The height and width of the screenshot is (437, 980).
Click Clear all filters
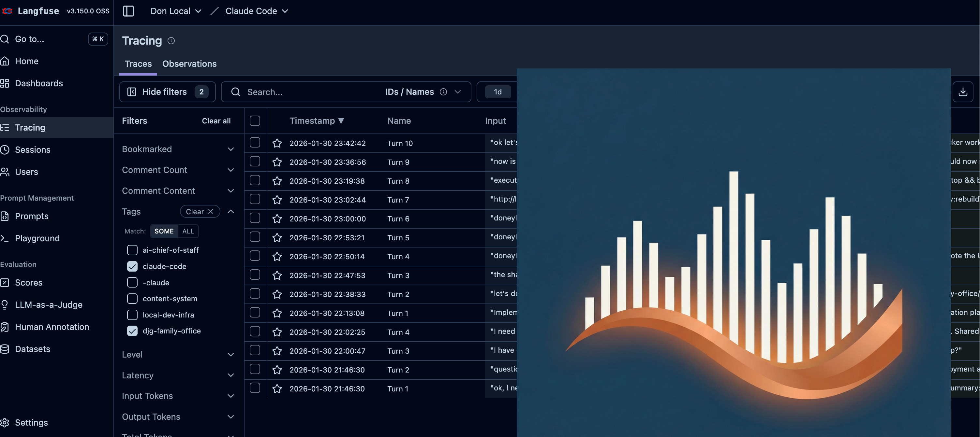(216, 121)
